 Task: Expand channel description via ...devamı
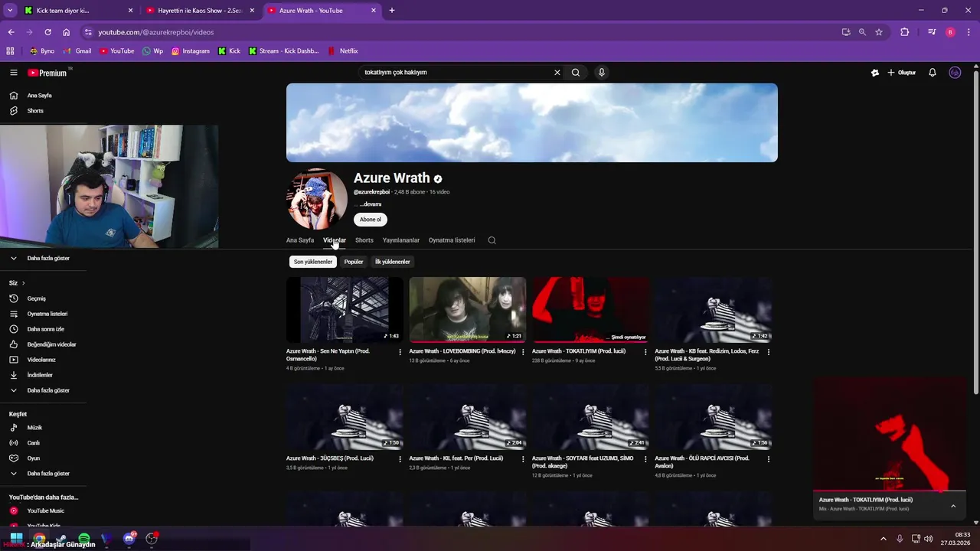tap(371, 204)
